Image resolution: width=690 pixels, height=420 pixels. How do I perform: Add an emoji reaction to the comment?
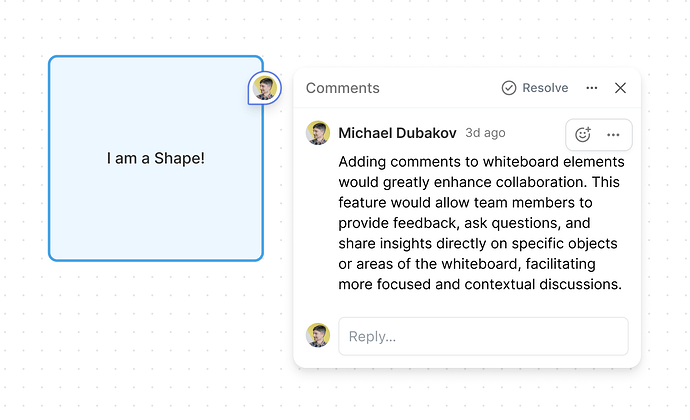(x=583, y=134)
